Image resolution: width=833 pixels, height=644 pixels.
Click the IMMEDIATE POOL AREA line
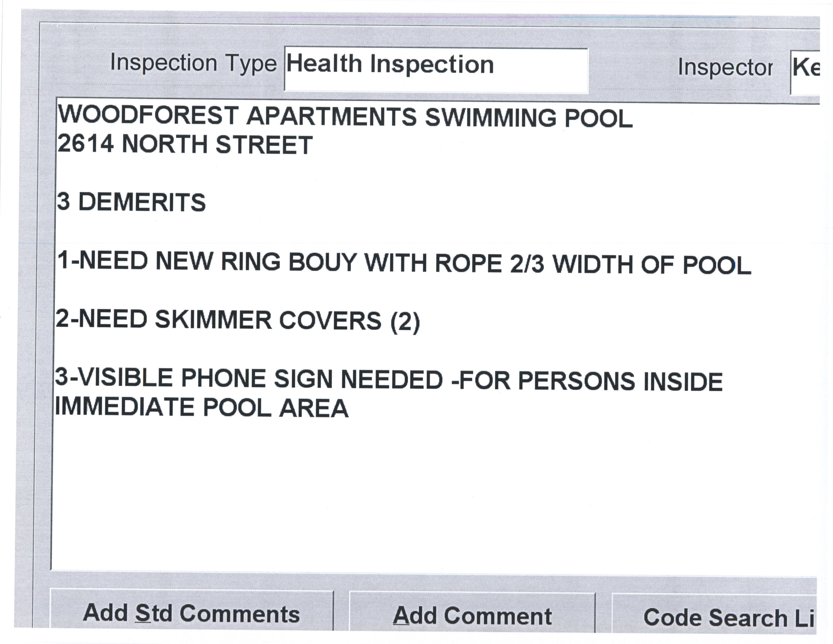(201, 407)
